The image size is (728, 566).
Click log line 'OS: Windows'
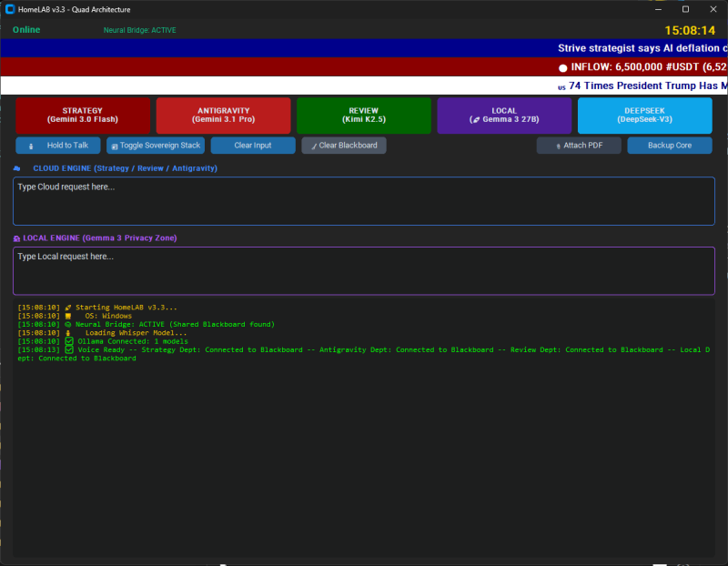(108, 316)
